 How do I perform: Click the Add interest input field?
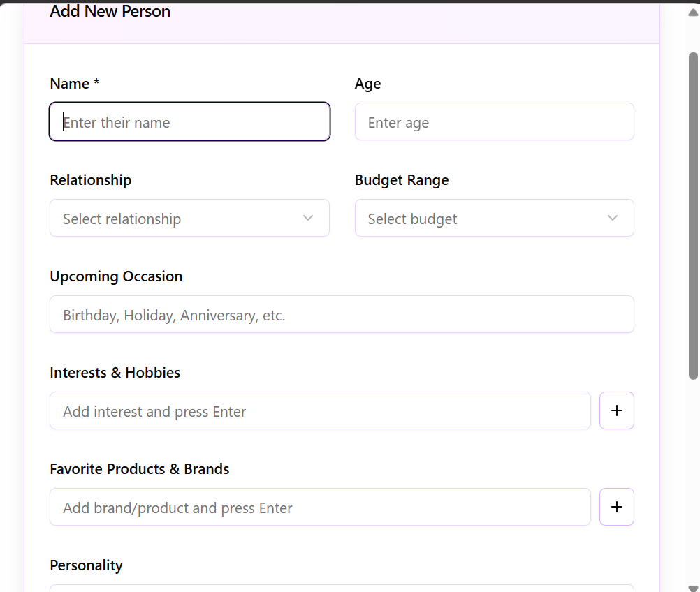tap(320, 411)
